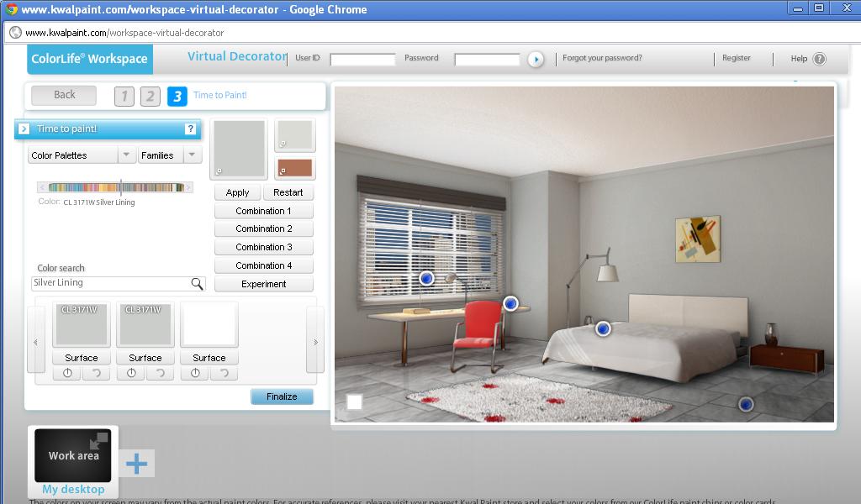Open the Register link
This screenshot has height=504, width=861.
(x=736, y=58)
